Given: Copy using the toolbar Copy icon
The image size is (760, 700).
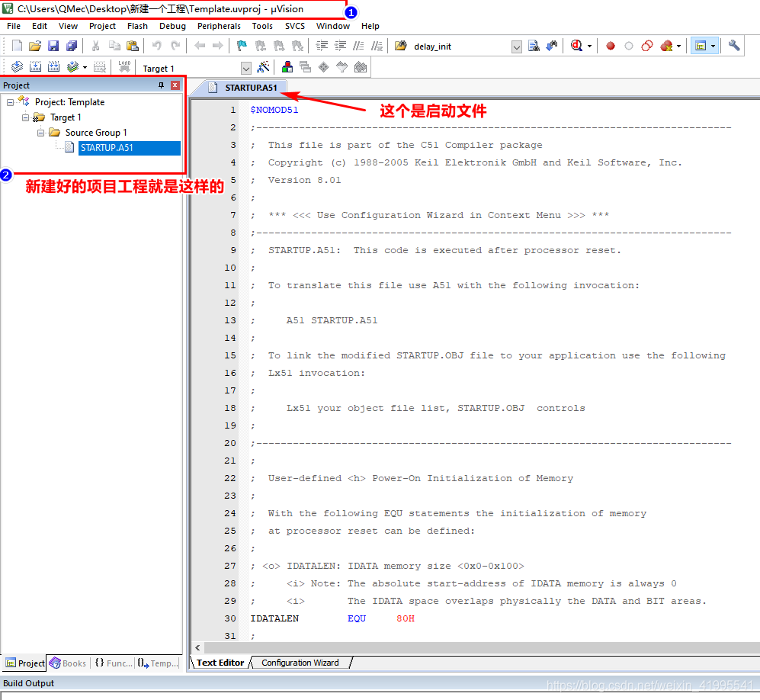Looking at the screenshot, I should click(114, 46).
